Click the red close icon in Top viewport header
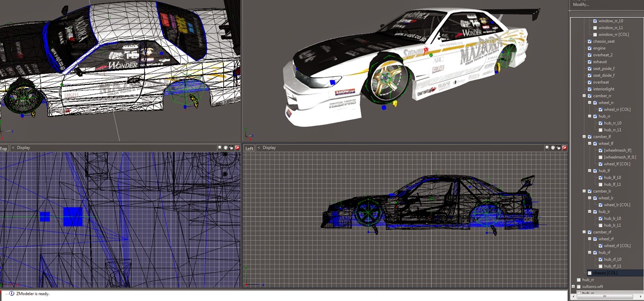Screen dimensions: 644x301 [x=237, y=148]
